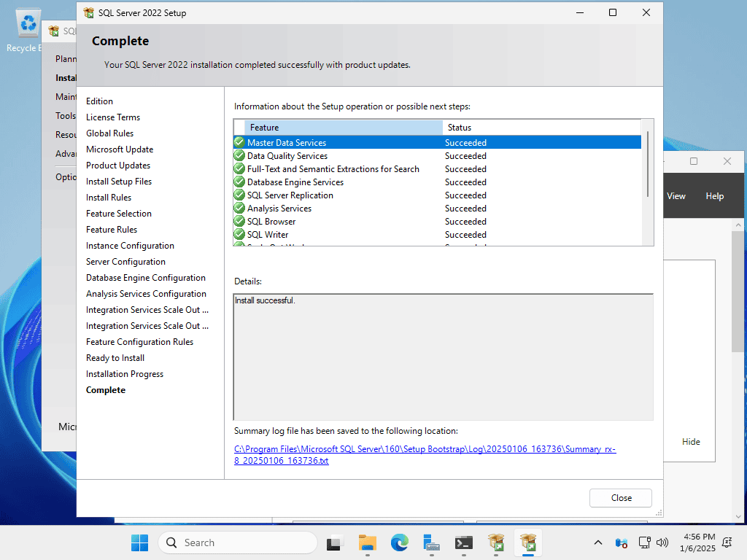
Task: Click the Status column header
Action: pyautogui.click(x=542, y=128)
